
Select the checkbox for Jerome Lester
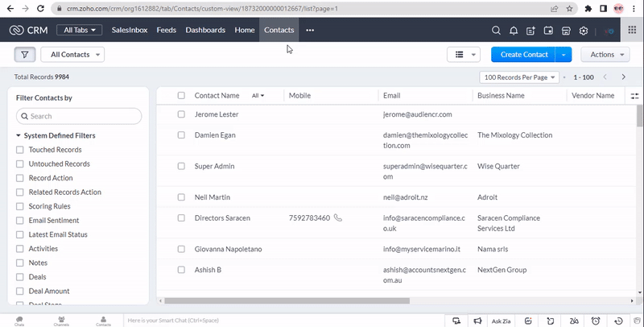(181, 114)
